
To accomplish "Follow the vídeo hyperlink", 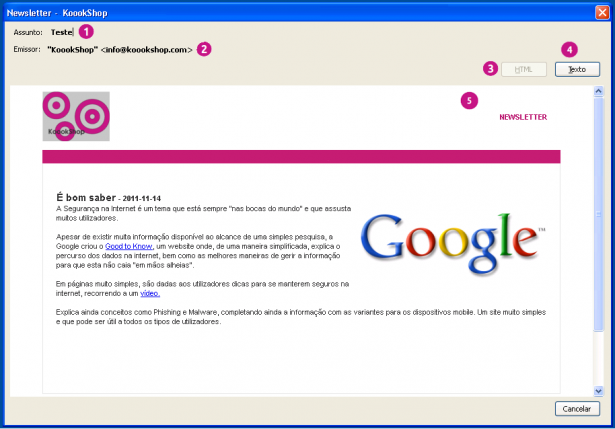I will coord(150,293).
